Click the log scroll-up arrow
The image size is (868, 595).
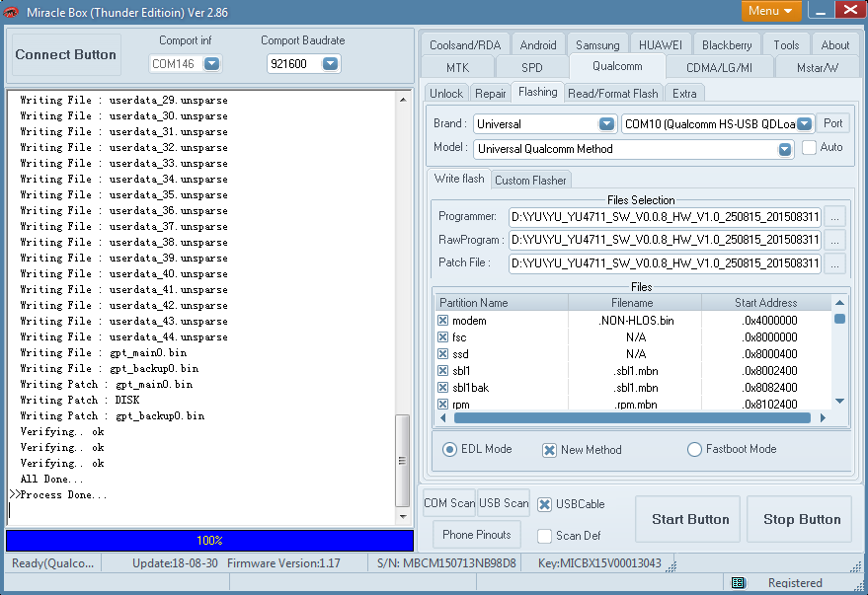(403, 100)
